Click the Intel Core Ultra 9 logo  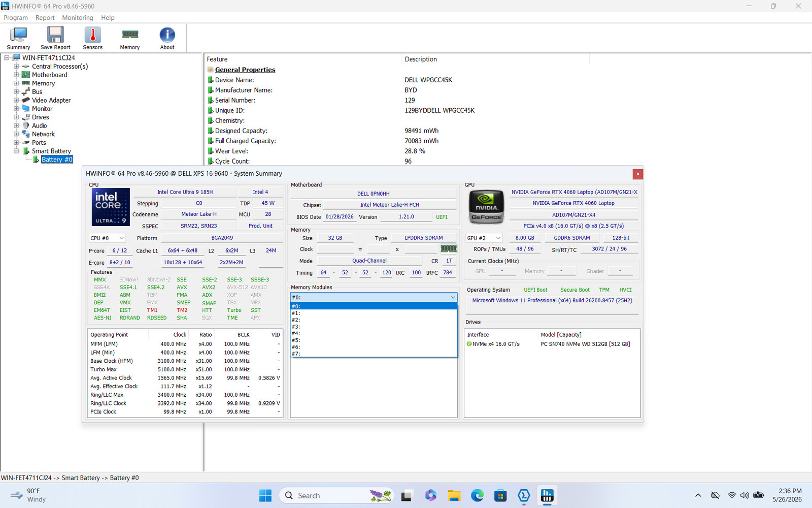pos(111,207)
